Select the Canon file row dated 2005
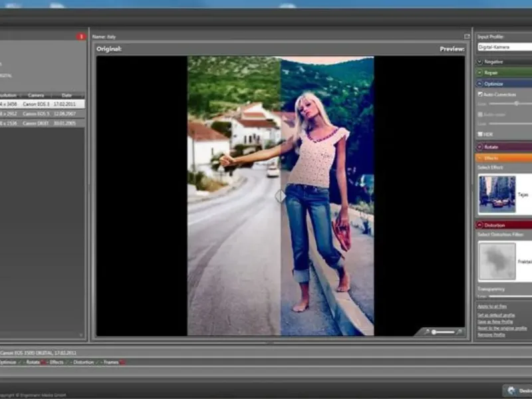 point(42,123)
